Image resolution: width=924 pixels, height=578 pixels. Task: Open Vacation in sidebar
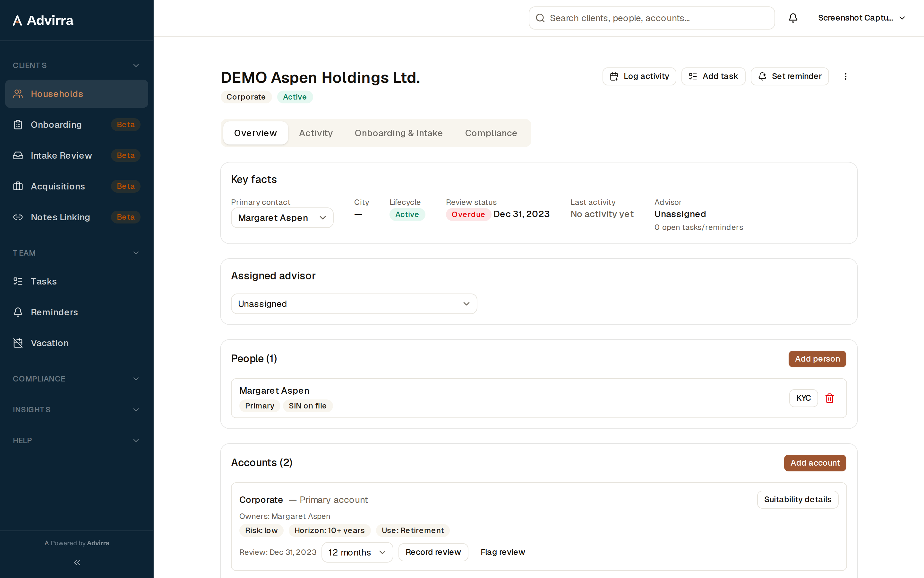76,343
